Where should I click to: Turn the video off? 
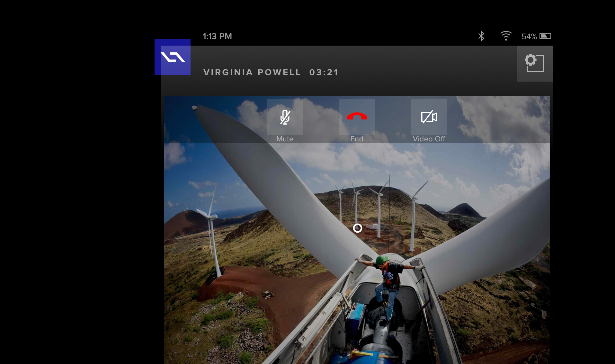coord(429,117)
